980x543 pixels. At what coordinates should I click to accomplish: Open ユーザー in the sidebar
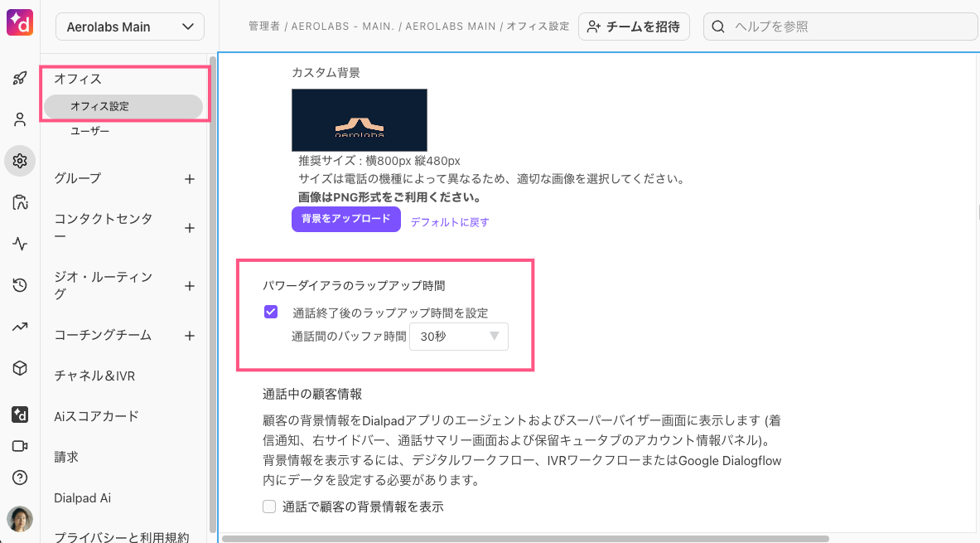[x=90, y=131]
